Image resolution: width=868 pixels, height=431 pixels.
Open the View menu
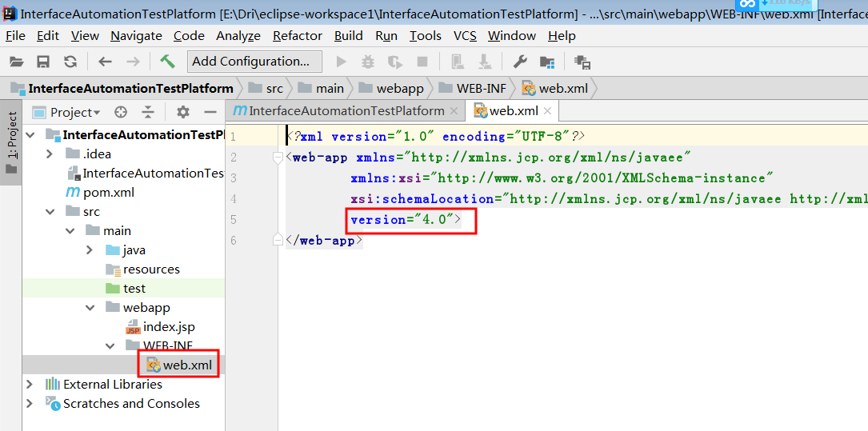[85, 36]
